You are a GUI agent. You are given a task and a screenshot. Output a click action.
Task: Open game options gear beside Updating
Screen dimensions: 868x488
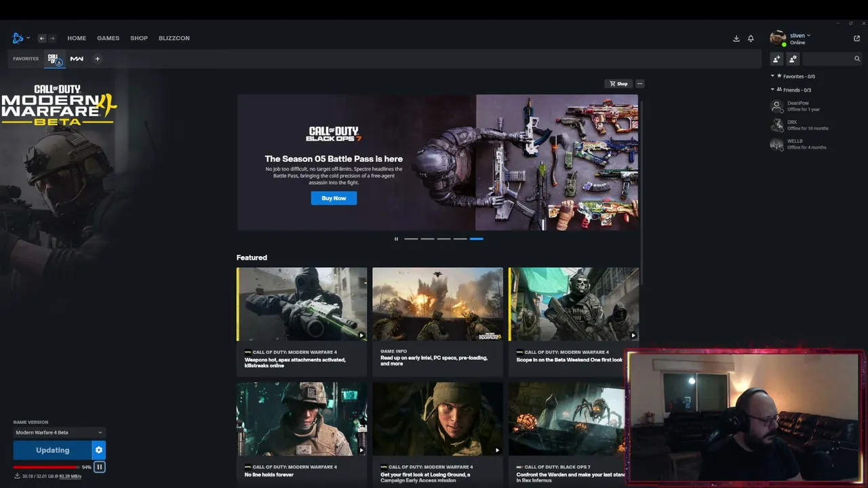coord(99,450)
